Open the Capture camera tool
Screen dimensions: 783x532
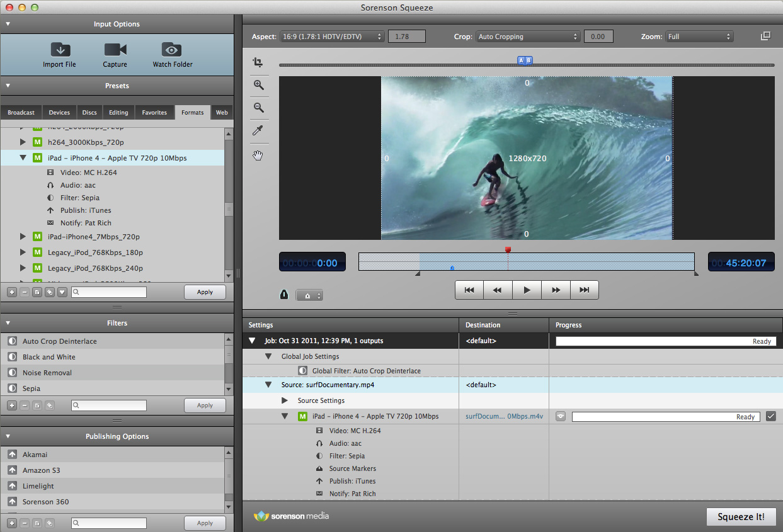(115, 50)
